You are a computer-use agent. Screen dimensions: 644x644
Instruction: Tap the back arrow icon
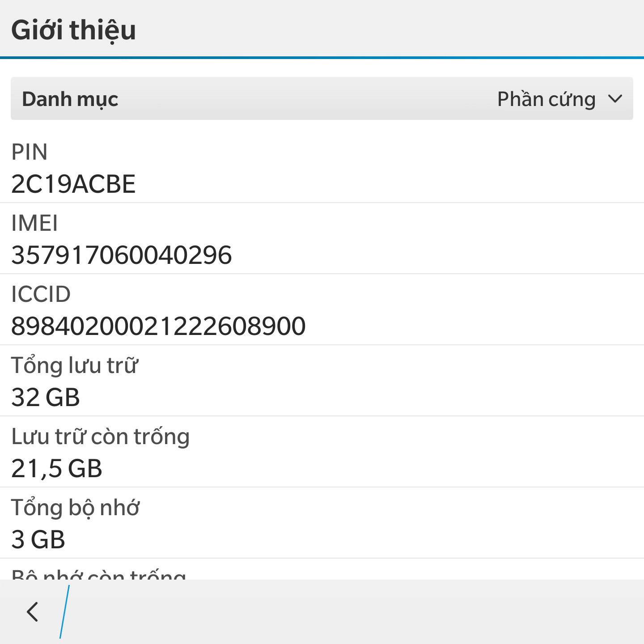point(32,611)
